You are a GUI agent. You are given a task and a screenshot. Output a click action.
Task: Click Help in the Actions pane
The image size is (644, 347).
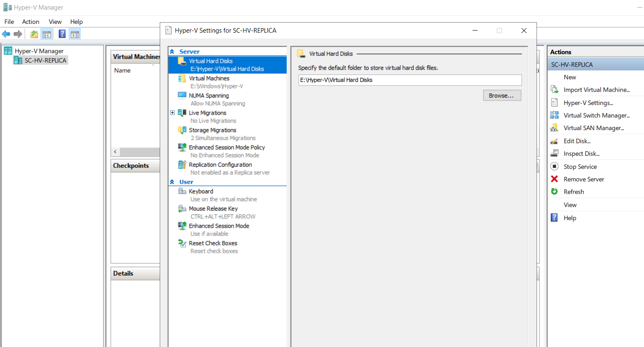tap(570, 218)
